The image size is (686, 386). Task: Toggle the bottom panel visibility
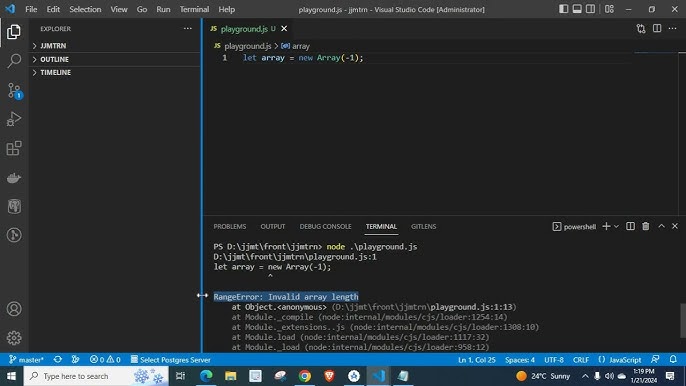click(577, 9)
